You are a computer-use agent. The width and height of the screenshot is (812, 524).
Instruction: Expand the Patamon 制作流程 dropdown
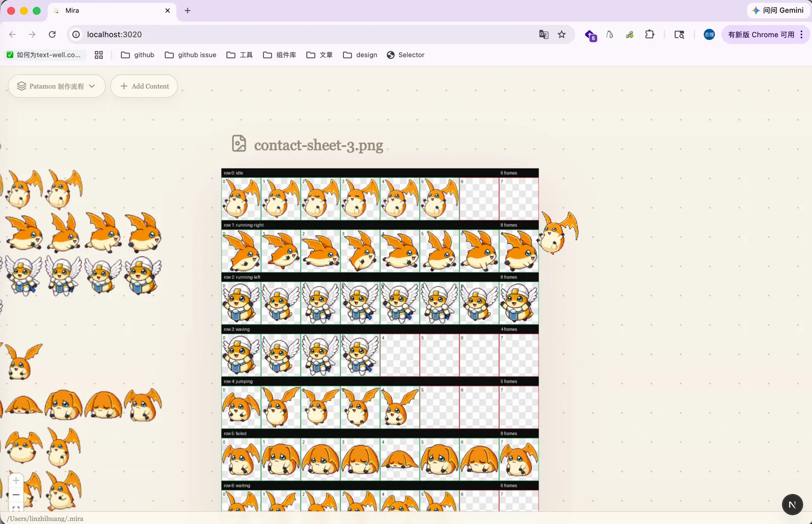tap(57, 86)
